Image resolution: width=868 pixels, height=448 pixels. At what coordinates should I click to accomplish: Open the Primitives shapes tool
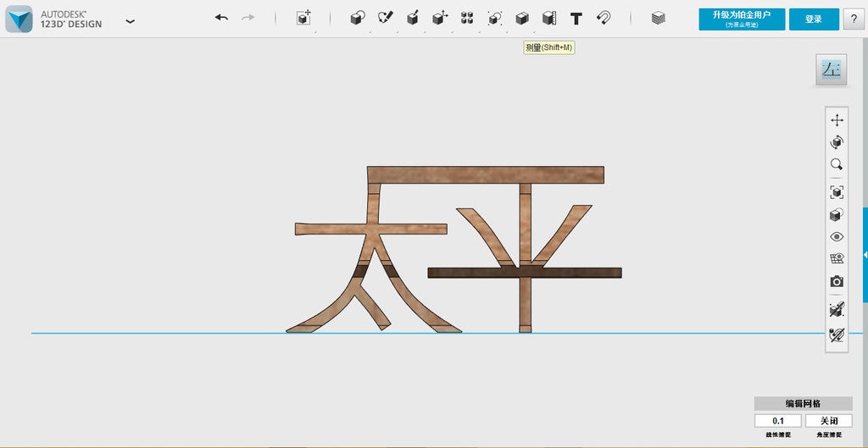358,19
